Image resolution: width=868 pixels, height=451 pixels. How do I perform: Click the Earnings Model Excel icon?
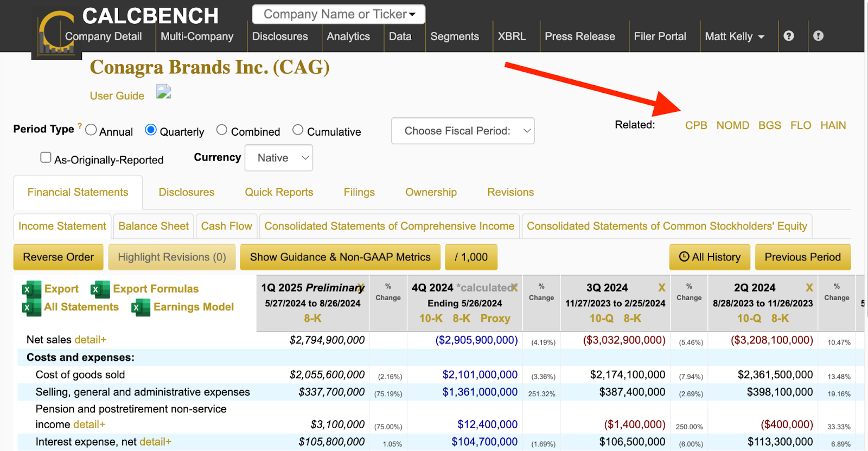[141, 307]
